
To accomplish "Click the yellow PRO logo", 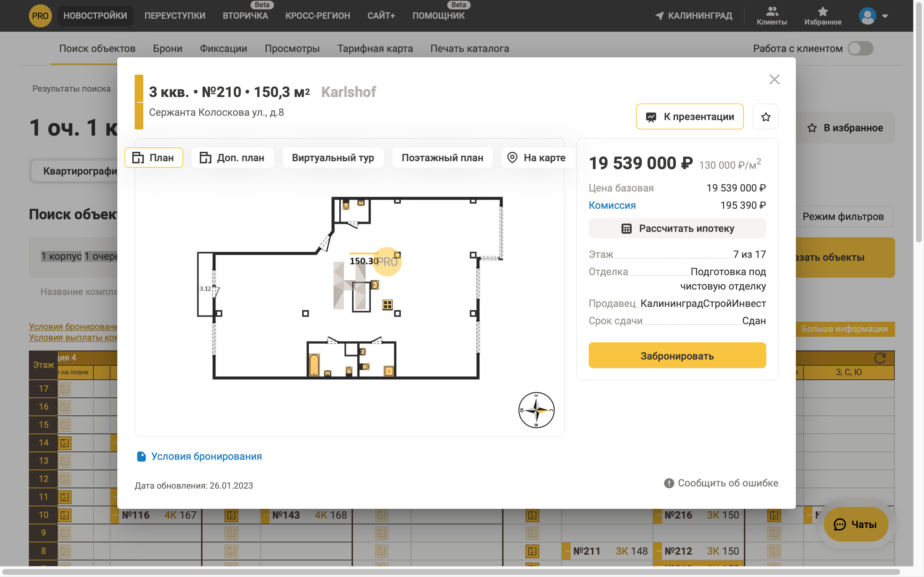I will click(x=40, y=16).
